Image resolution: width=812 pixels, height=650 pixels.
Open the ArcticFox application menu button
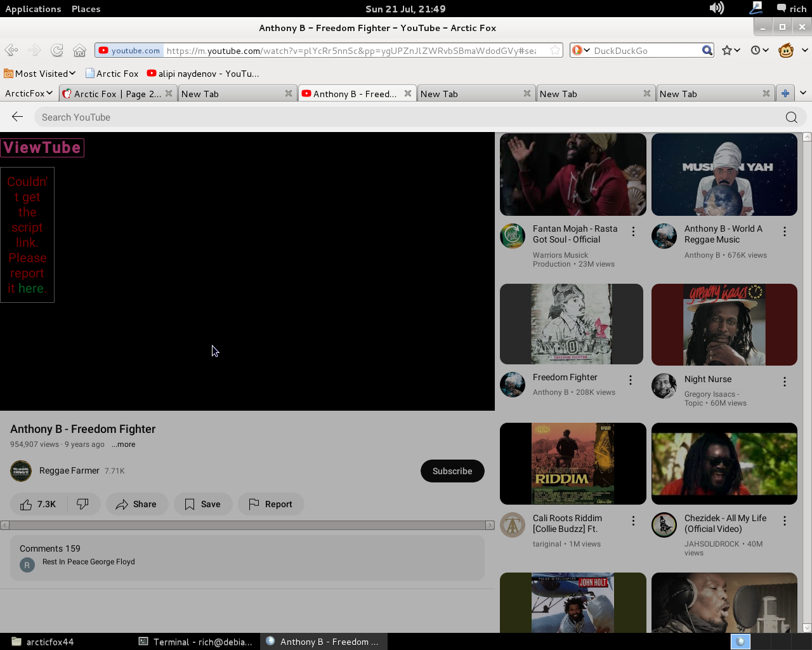coord(29,93)
